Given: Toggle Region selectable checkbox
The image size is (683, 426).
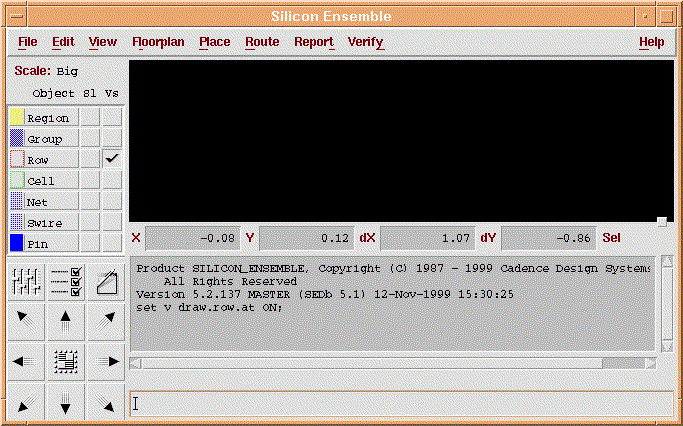Looking at the screenshot, I should (90, 117).
